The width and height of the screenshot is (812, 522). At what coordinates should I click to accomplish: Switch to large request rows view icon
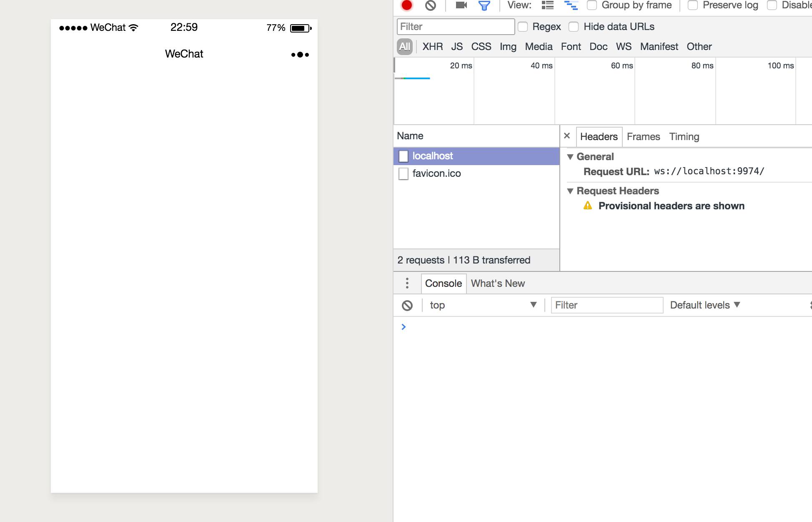pos(547,5)
